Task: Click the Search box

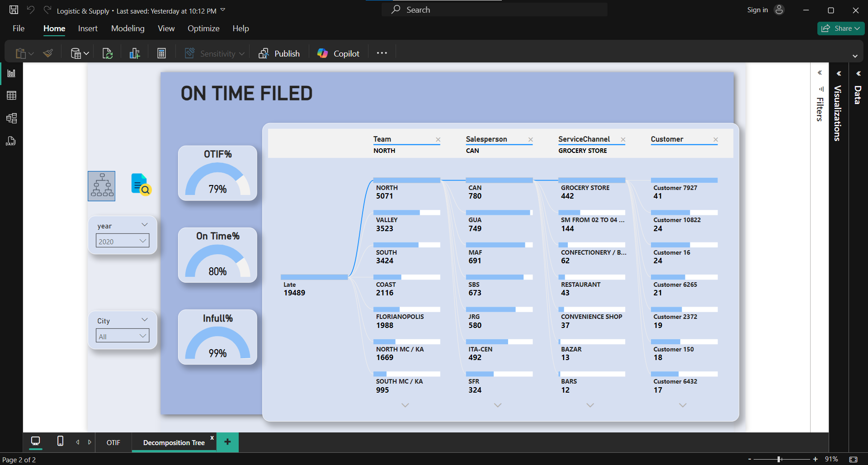Action: coord(495,10)
